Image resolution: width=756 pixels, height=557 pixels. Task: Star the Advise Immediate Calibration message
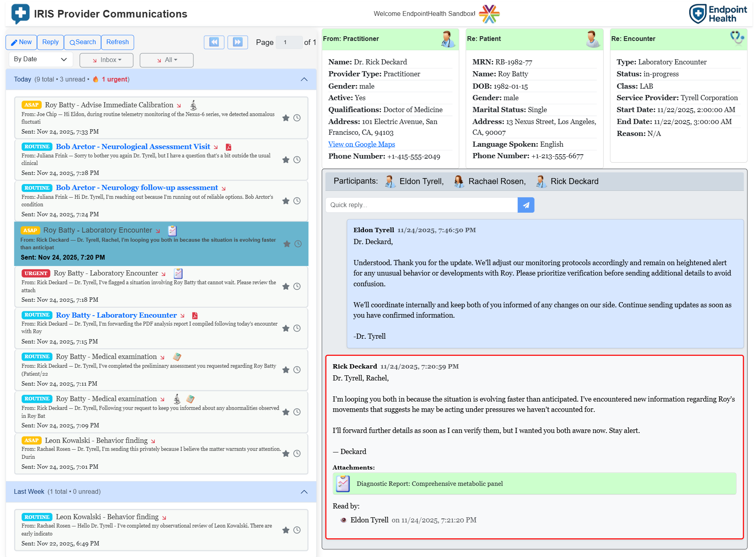286,118
